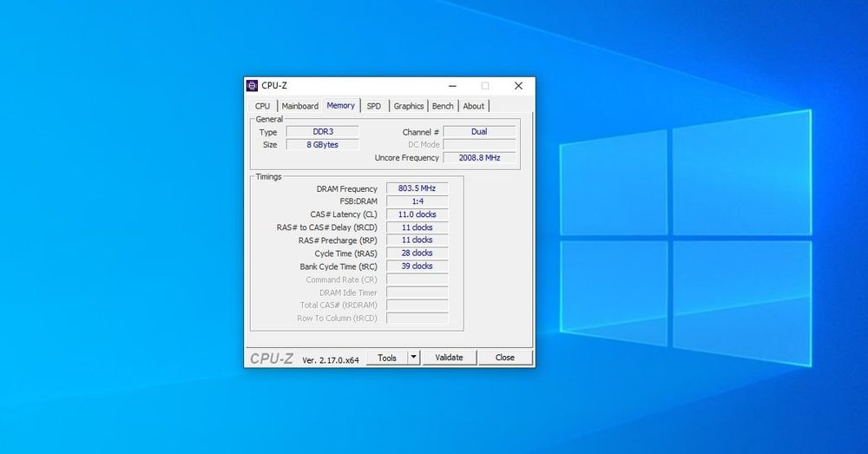868x454 pixels.
Task: Click the DRAM Frequency label
Action: 346,188
